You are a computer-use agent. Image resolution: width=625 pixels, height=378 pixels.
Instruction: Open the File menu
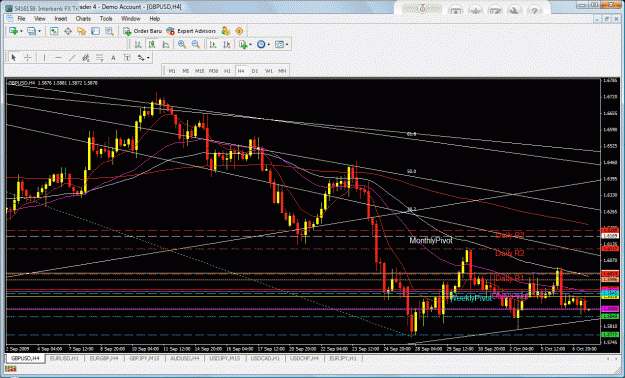pyautogui.click(x=21, y=19)
